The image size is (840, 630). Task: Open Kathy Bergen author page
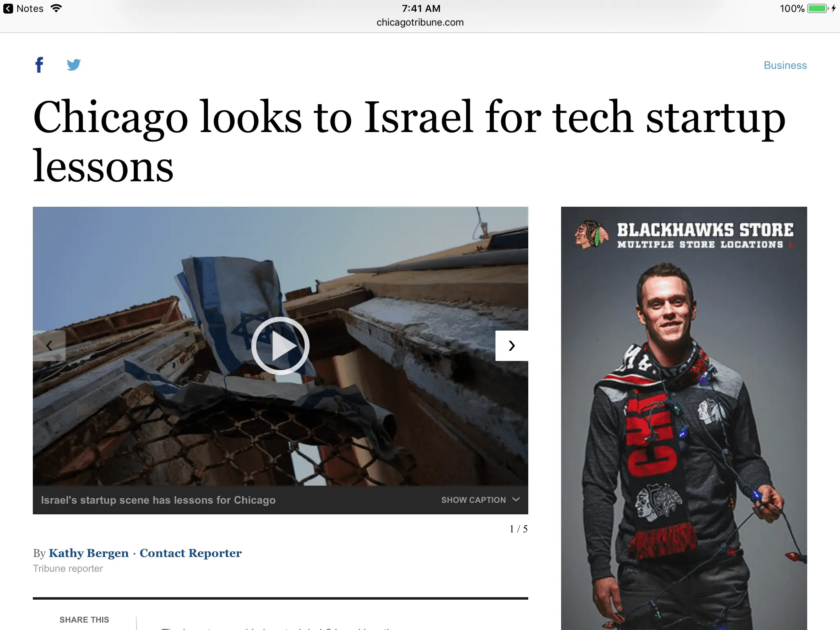pos(89,553)
